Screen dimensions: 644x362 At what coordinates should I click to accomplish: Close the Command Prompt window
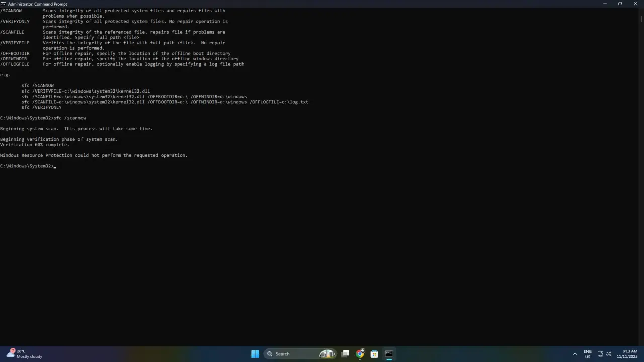635,4
